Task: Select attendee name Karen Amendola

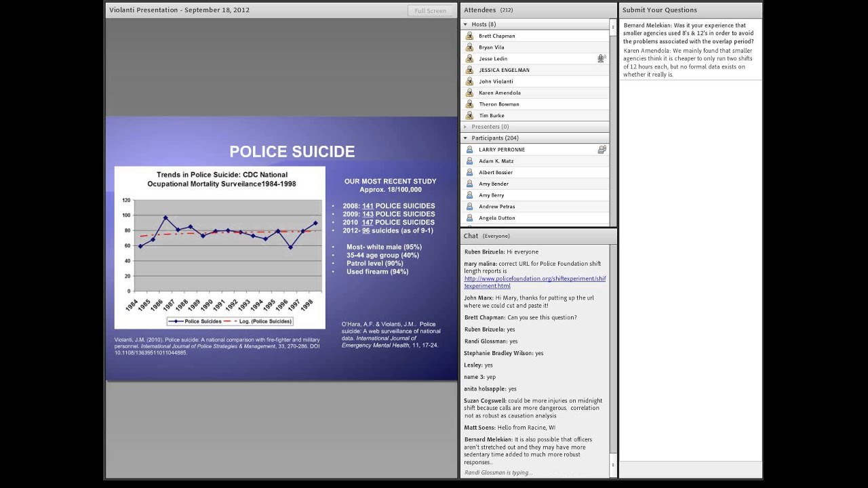Action: [x=500, y=93]
